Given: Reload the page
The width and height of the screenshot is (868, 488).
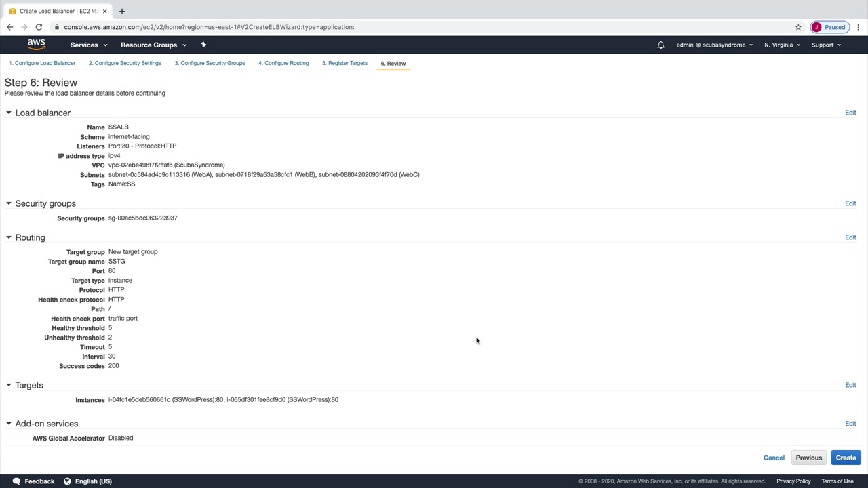Looking at the screenshot, I should point(39,27).
